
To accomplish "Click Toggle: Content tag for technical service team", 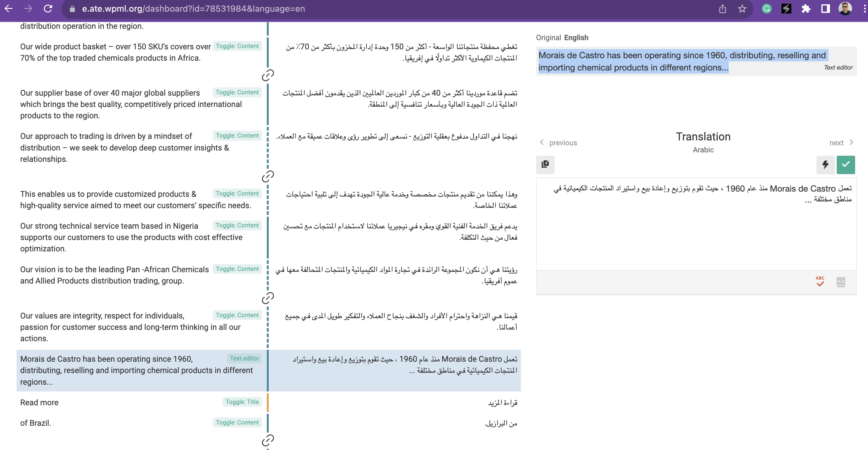I will [x=237, y=225].
